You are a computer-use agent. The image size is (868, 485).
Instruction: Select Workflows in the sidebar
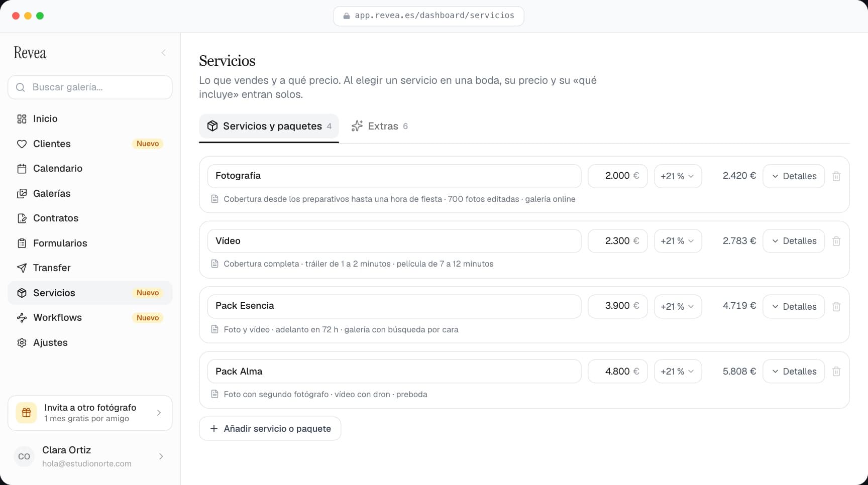click(x=90, y=317)
